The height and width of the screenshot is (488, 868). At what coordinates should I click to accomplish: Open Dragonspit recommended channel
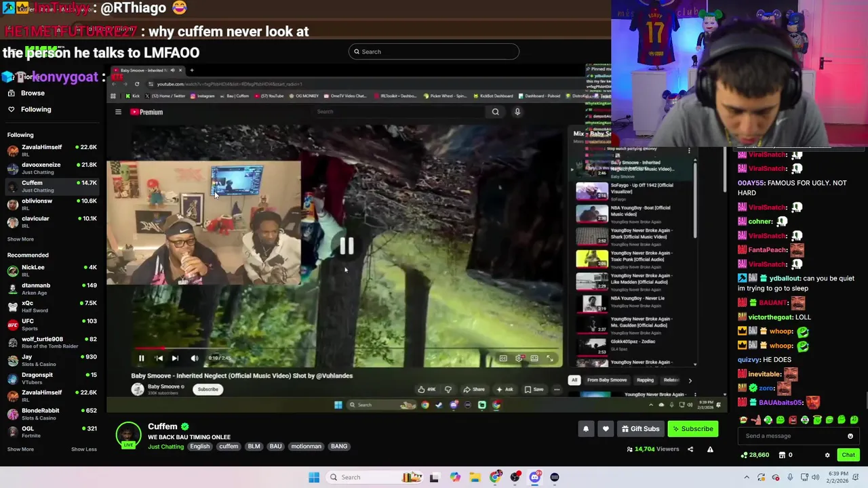52,378
